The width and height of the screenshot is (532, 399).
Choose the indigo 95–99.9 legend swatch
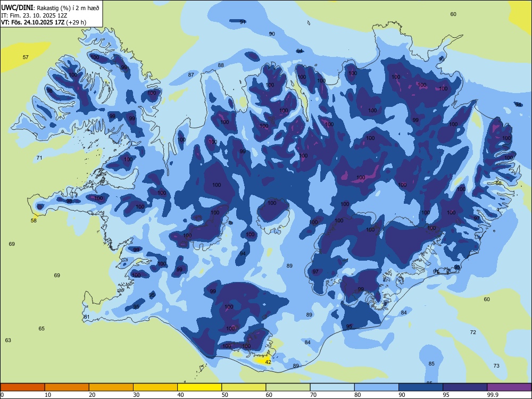465,387
